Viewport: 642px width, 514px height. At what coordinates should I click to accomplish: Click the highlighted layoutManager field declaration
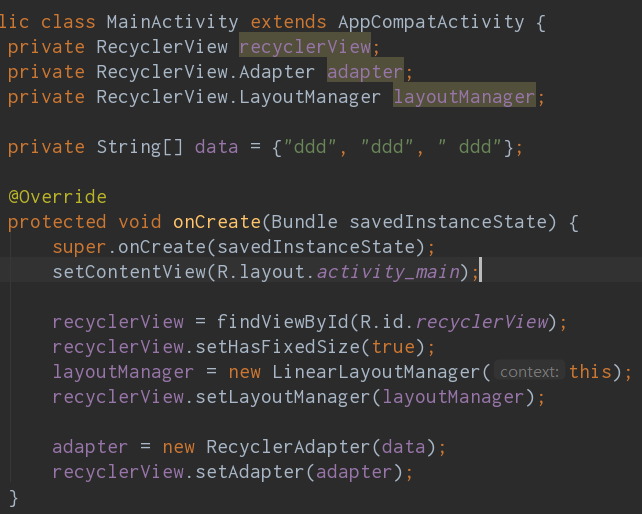point(464,97)
